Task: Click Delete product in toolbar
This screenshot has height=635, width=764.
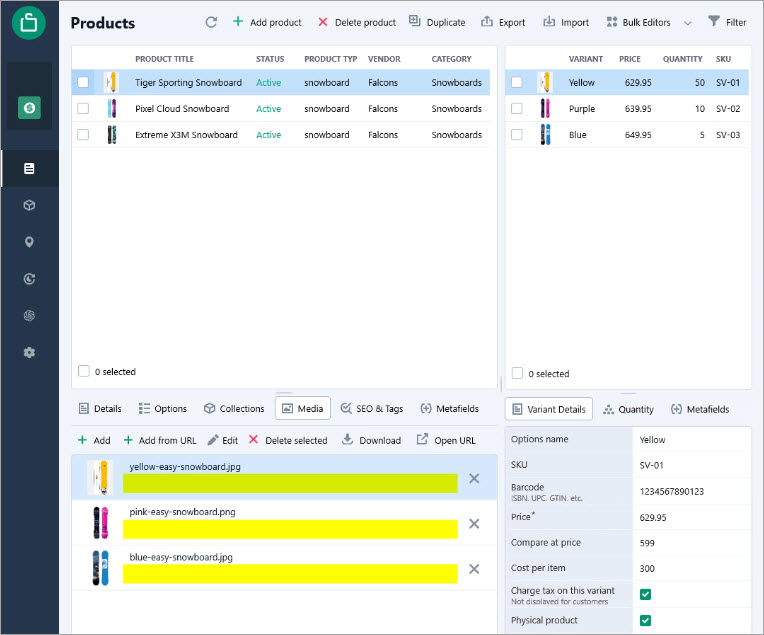Action: click(357, 22)
